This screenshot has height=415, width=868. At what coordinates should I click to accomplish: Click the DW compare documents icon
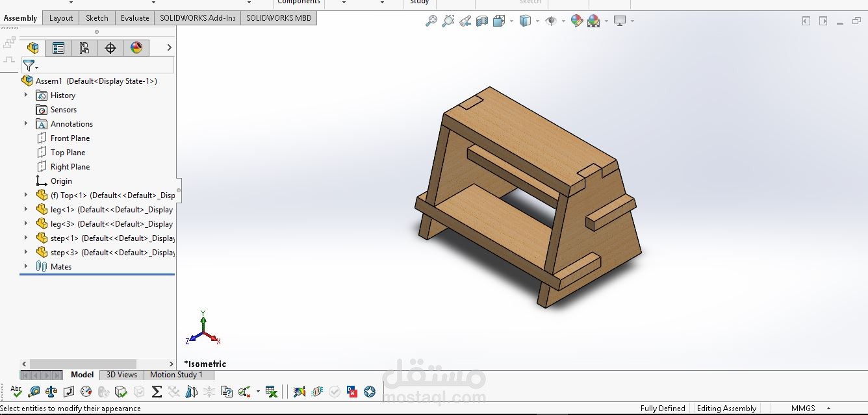tap(352, 392)
